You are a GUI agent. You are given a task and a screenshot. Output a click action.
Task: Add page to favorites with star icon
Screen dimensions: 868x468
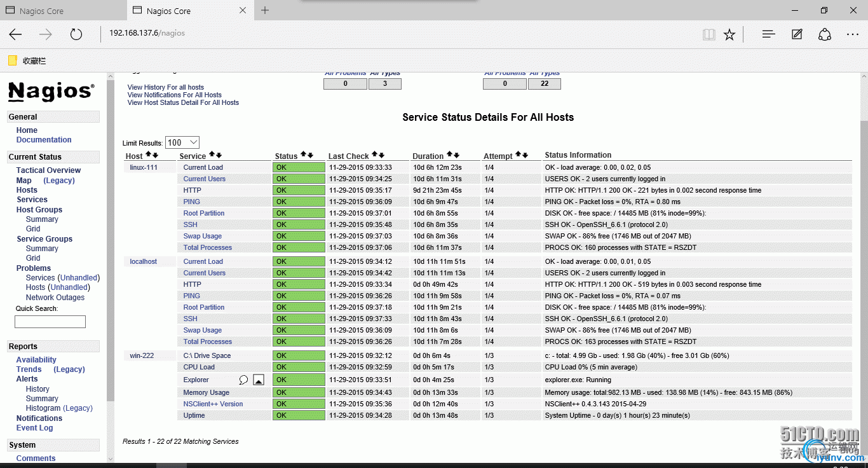[729, 34]
